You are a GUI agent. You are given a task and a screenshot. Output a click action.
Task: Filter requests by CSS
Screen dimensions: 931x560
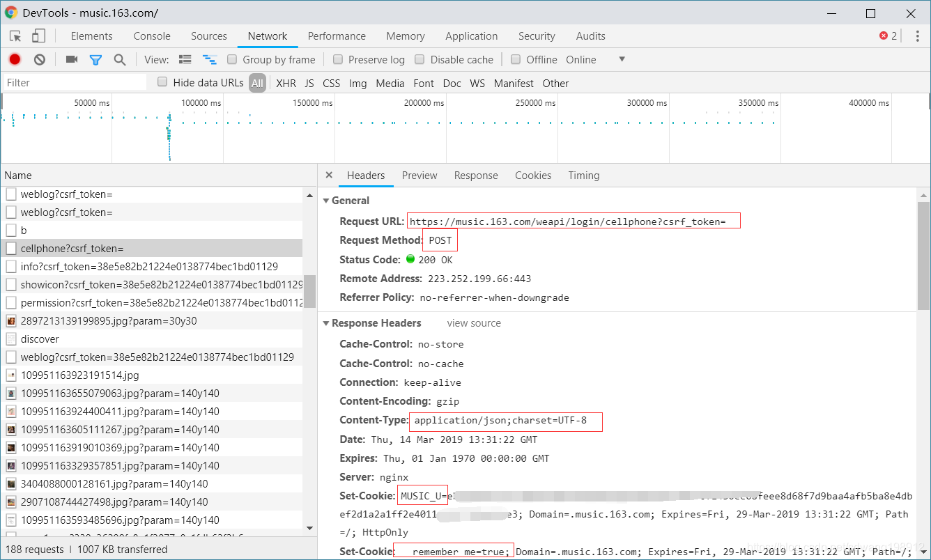click(x=332, y=83)
